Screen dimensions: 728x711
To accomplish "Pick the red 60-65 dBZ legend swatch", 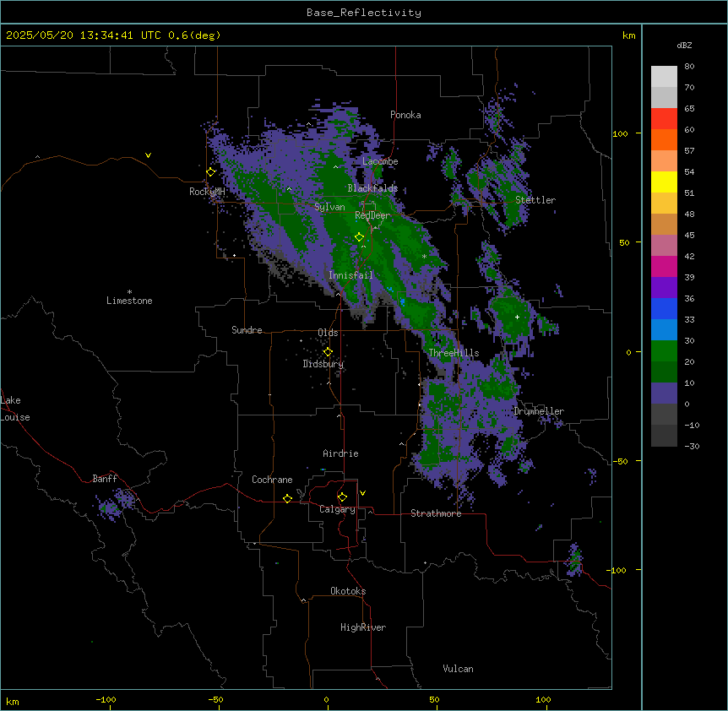I will (x=664, y=119).
